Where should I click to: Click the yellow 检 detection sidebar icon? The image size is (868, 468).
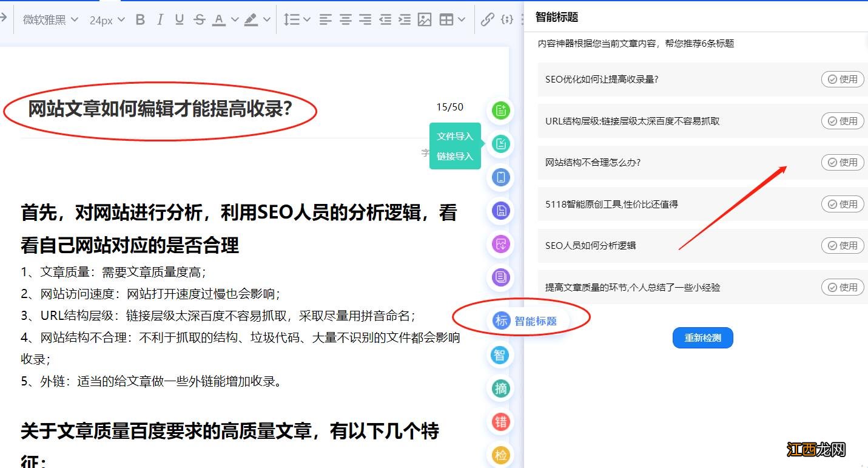[x=500, y=455]
